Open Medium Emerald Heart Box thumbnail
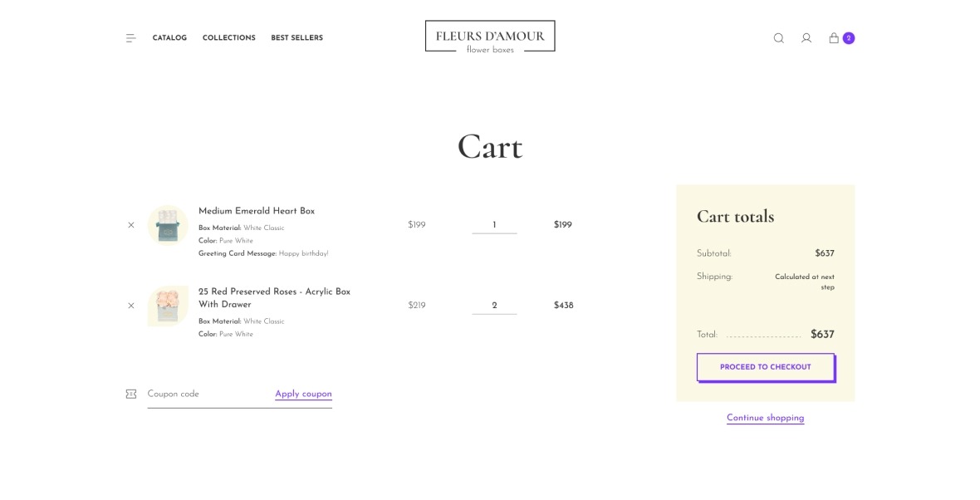The height and width of the screenshot is (500, 980). pyautogui.click(x=168, y=225)
